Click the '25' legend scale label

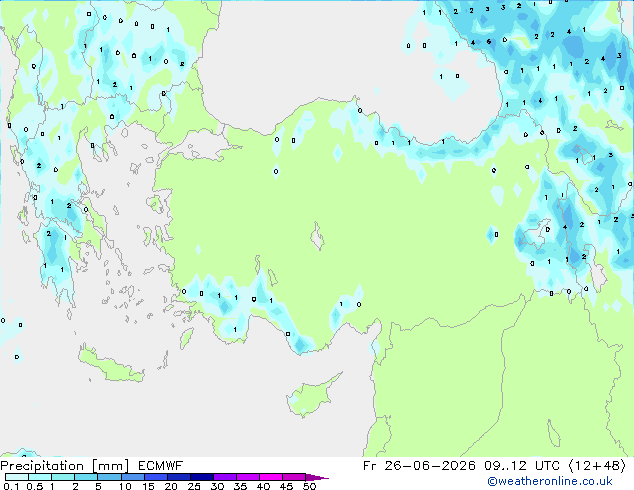coord(194,486)
